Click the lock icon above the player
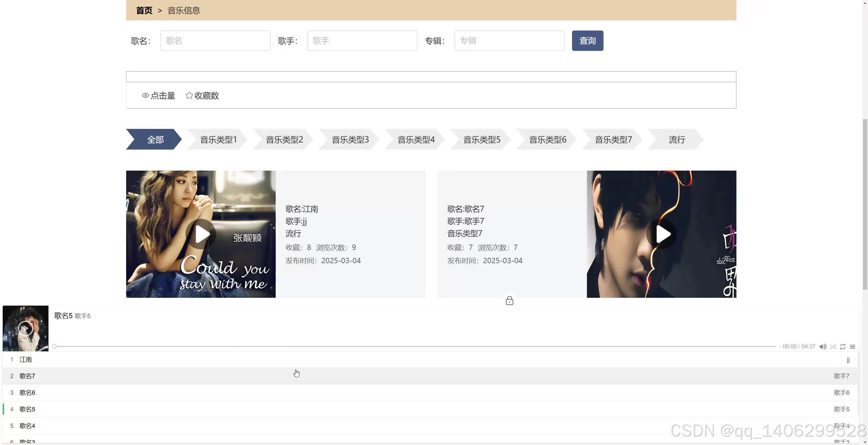This screenshot has width=868, height=445. click(x=509, y=301)
